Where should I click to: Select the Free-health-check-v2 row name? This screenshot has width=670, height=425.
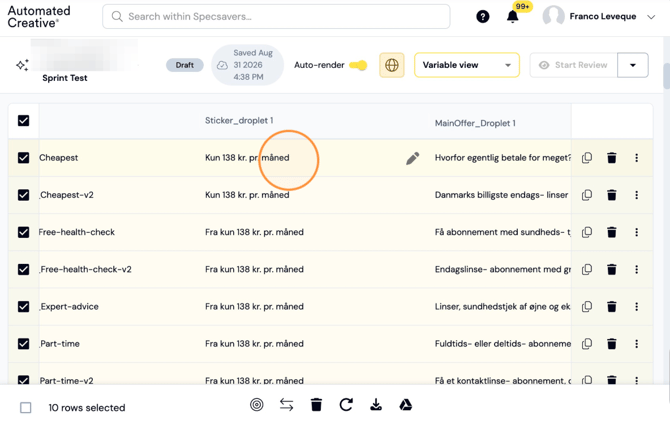(85, 269)
